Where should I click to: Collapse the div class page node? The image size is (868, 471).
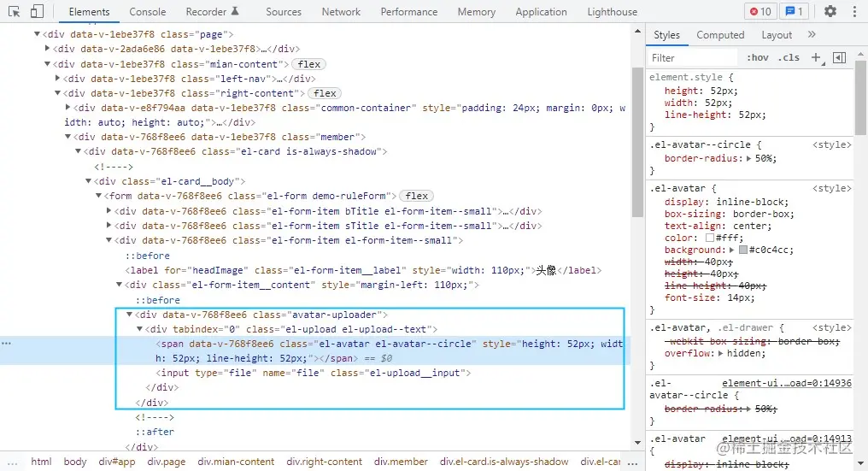click(x=37, y=34)
